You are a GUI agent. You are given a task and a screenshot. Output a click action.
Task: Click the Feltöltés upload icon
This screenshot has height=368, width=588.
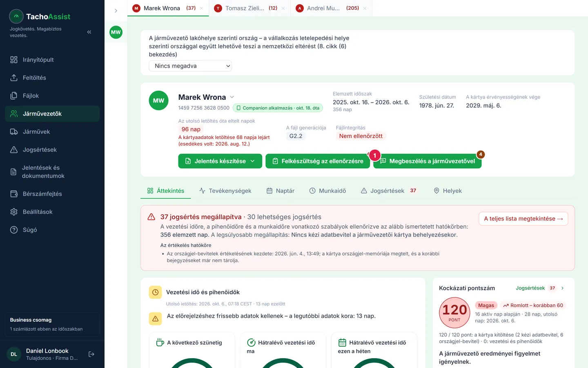tap(14, 78)
